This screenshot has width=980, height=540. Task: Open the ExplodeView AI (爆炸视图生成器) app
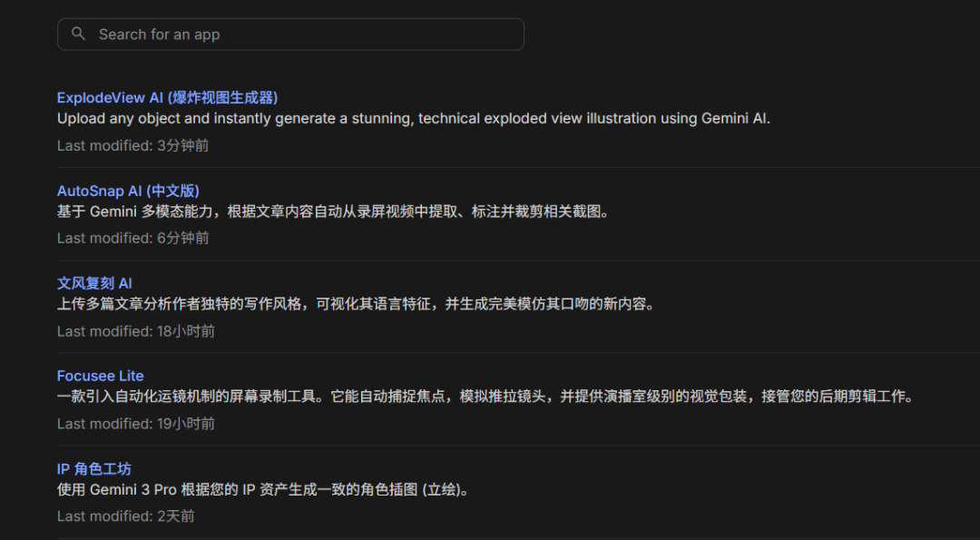[x=168, y=98]
